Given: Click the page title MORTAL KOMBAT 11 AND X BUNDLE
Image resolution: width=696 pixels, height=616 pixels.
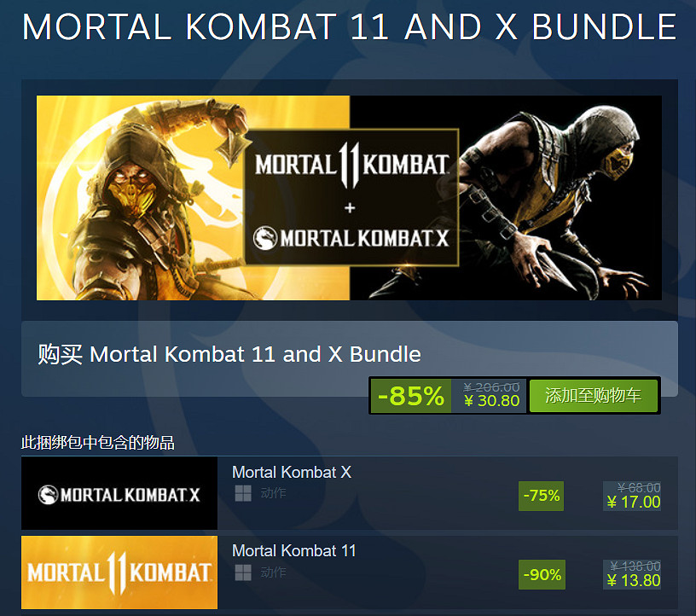Looking at the screenshot, I should pyautogui.click(x=349, y=26).
